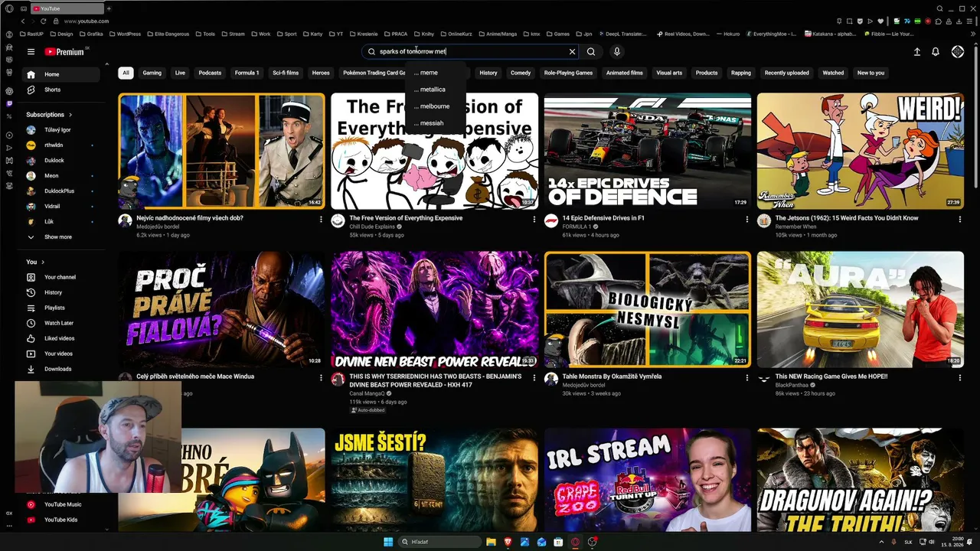Image resolution: width=980 pixels, height=551 pixels.
Task: Open the Duklock subscription channel
Action: (x=61, y=161)
